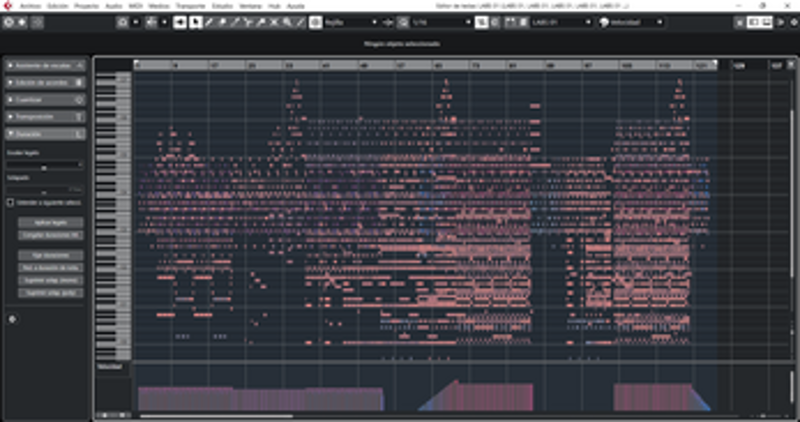Adjust the 'Escalar legato' slider
This screenshot has width=800, height=422.
pos(45,165)
